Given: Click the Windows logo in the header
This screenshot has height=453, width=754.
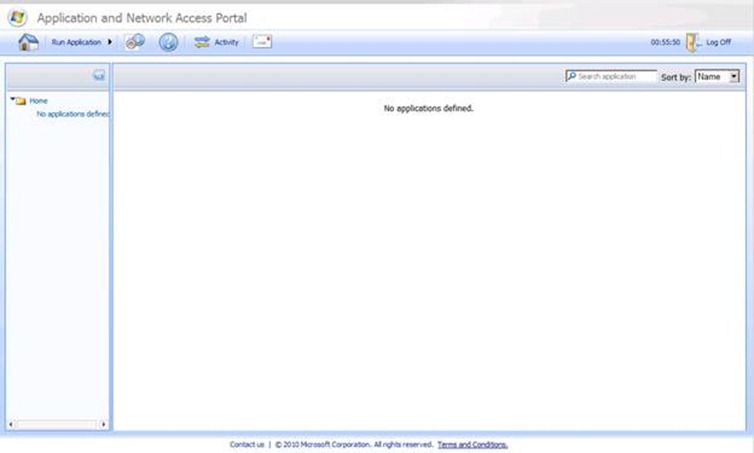Looking at the screenshot, I should [18, 17].
